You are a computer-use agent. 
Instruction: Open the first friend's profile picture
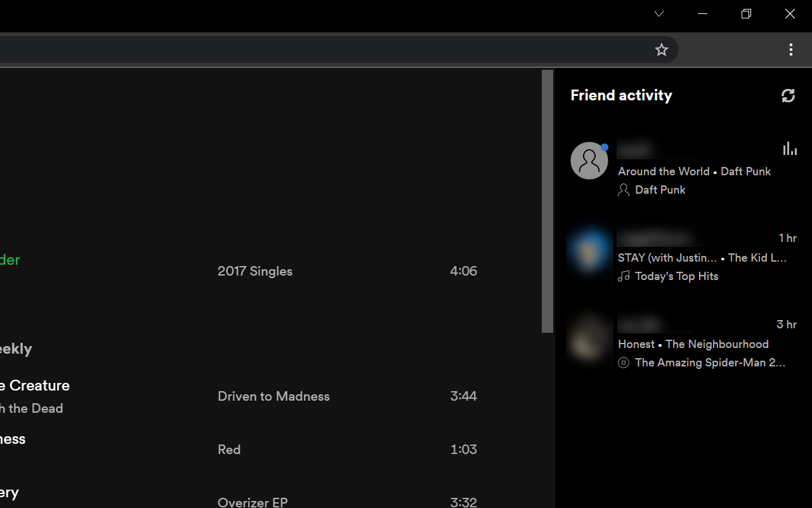pyautogui.click(x=589, y=160)
